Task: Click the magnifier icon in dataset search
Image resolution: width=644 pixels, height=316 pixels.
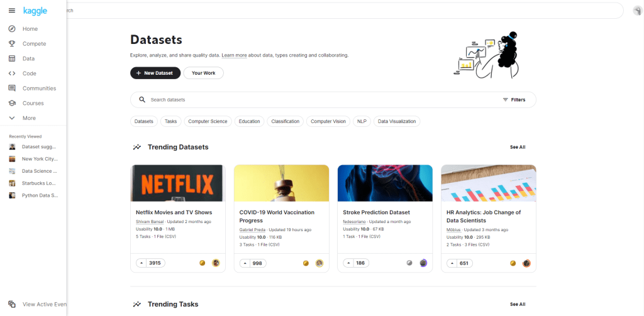Action: [x=142, y=100]
